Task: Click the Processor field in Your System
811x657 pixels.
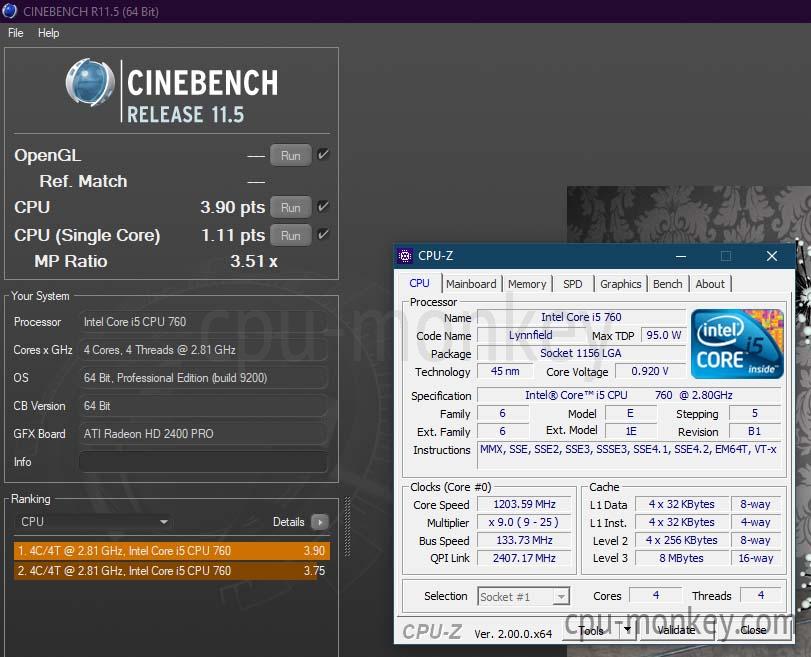Action: [x=203, y=322]
